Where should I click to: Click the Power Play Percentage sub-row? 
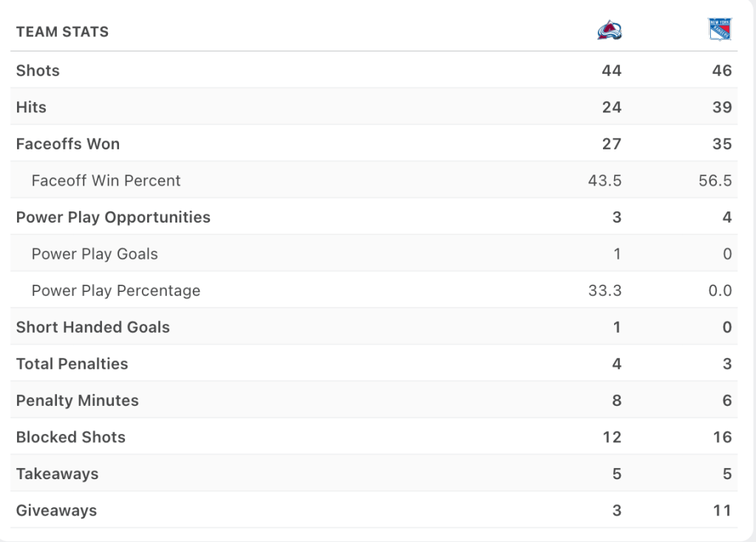(x=116, y=291)
